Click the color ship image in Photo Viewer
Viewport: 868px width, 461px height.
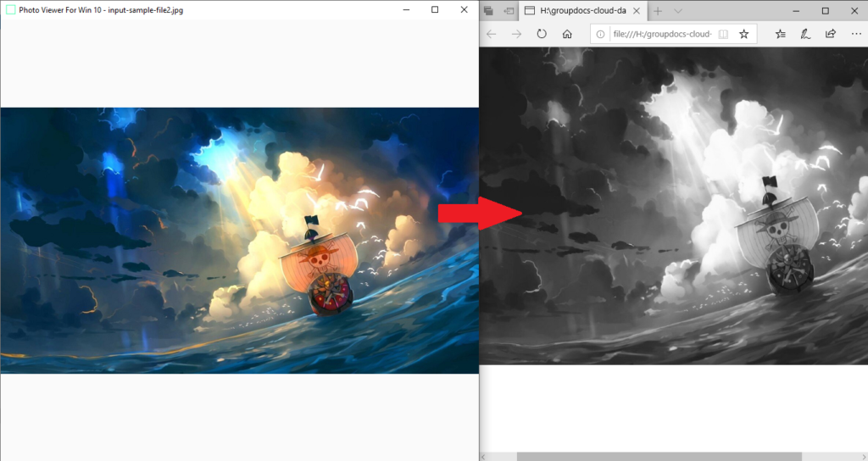click(x=239, y=240)
